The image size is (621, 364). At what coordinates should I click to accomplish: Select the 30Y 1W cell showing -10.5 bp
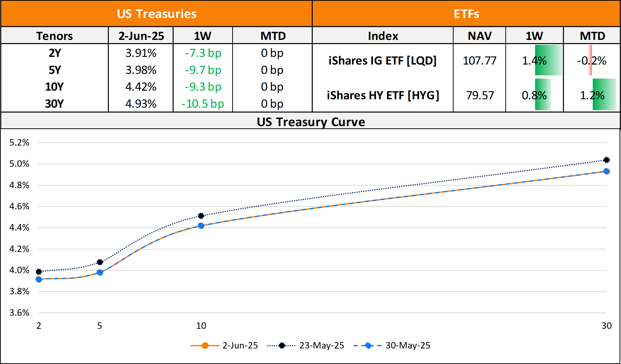pos(203,104)
